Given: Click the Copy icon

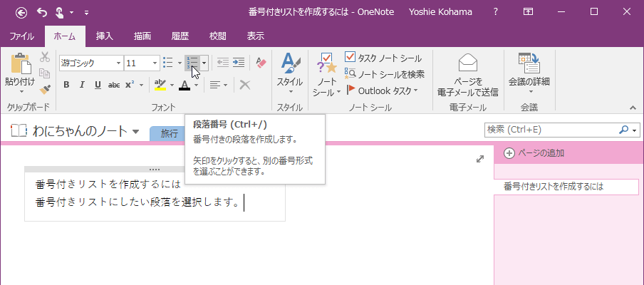Looking at the screenshot, I should pyautogui.click(x=45, y=73).
